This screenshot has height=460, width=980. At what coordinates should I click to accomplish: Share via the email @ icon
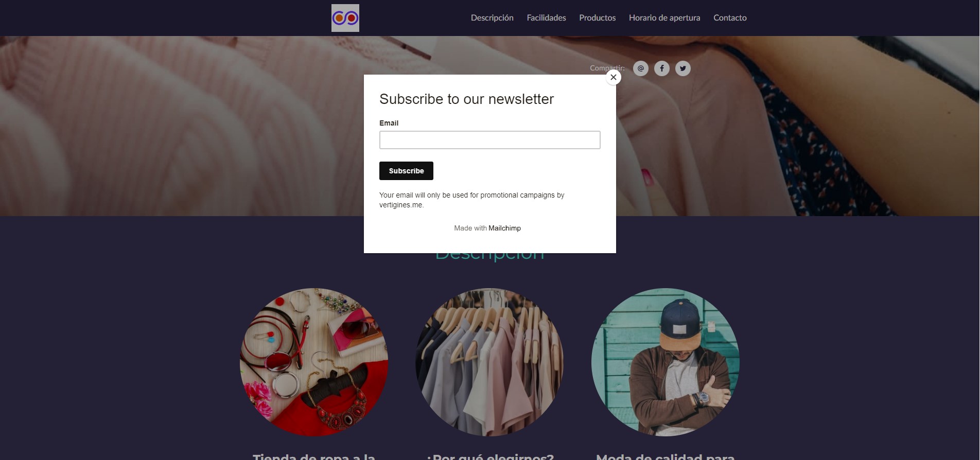[x=640, y=68]
